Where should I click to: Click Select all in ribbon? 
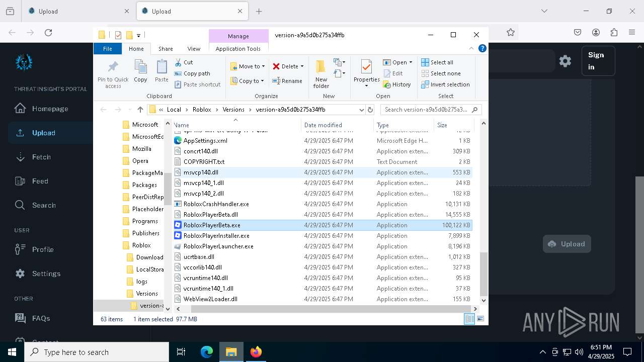[437, 62]
